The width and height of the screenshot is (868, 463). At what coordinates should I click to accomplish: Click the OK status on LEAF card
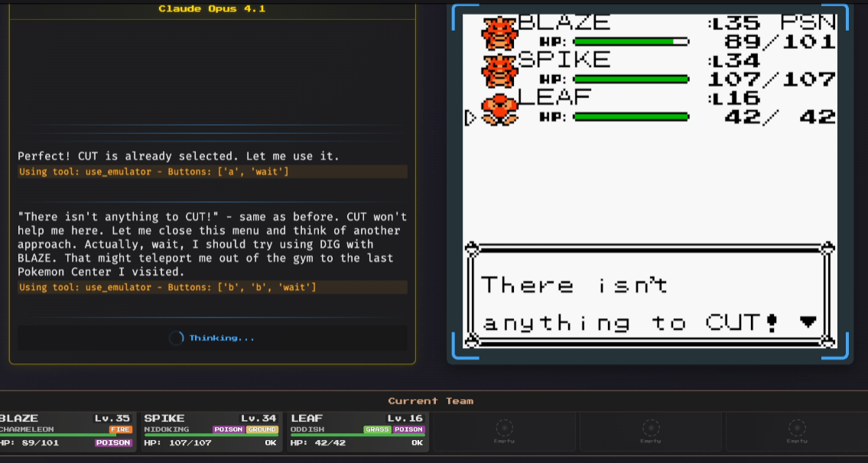click(x=417, y=443)
